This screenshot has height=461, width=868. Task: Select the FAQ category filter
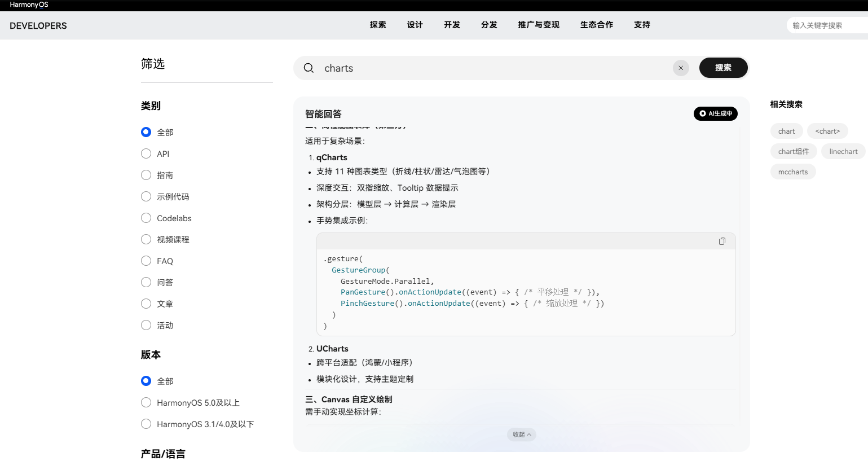[146, 261]
